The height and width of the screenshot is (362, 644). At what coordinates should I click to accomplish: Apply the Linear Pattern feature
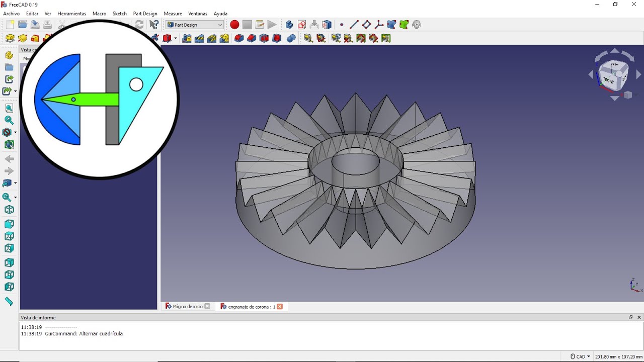coord(199,38)
